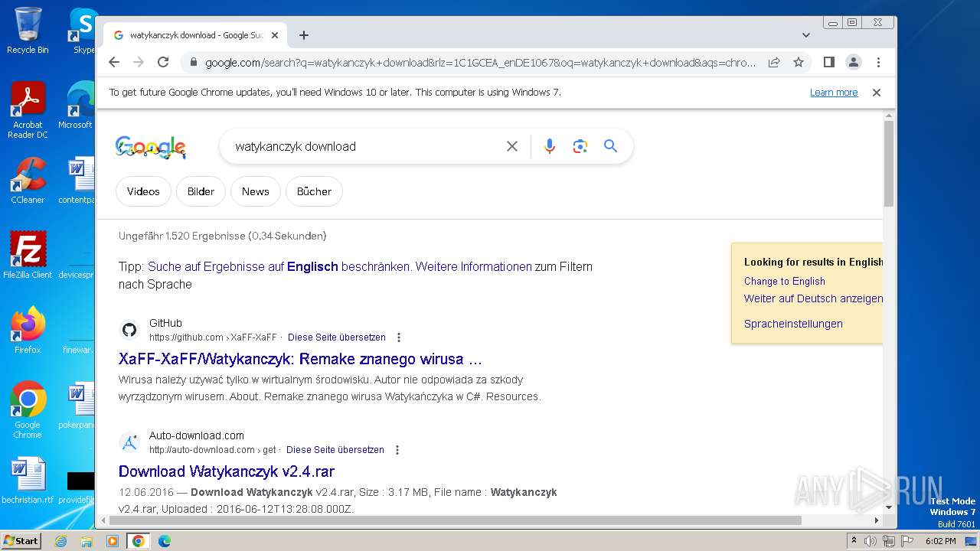Go back to the previous page
980x551 pixels.
pyautogui.click(x=114, y=62)
